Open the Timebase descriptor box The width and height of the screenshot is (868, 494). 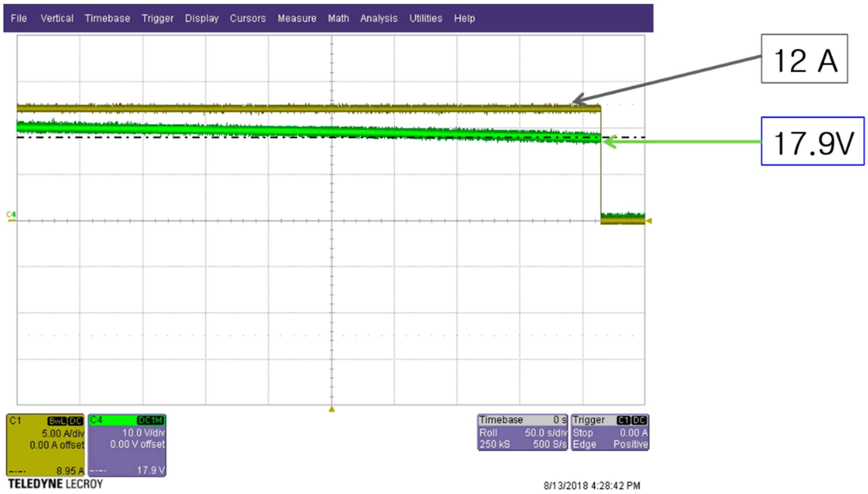(x=522, y=432)
